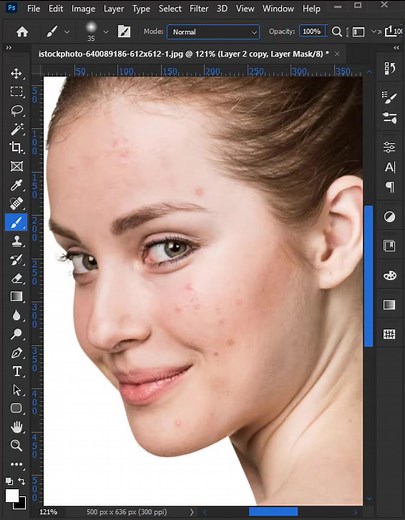The width and height of the screenshot is (405, 520).
Task: Open the Paragraph panel icon
Action: pos(390,187)
